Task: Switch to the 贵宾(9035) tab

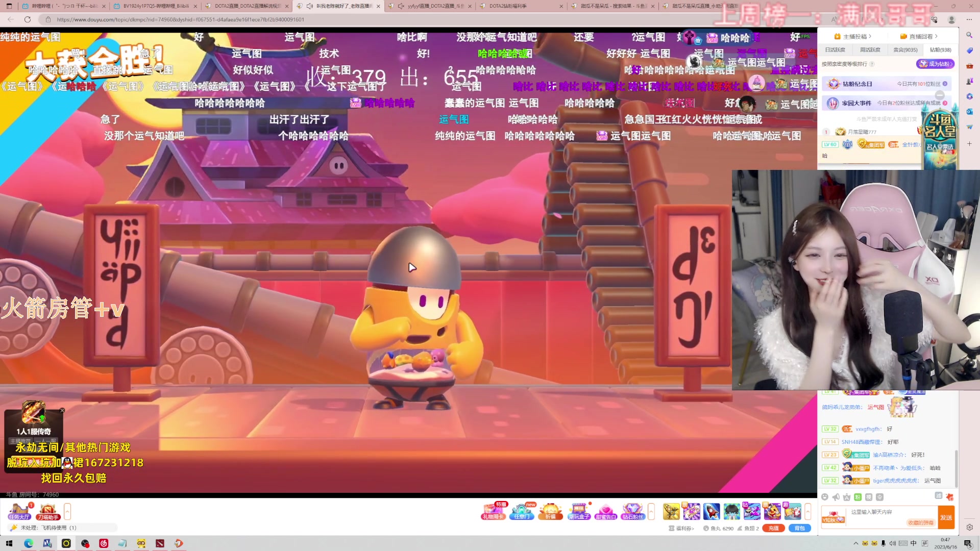Action: tap(905, 50)
